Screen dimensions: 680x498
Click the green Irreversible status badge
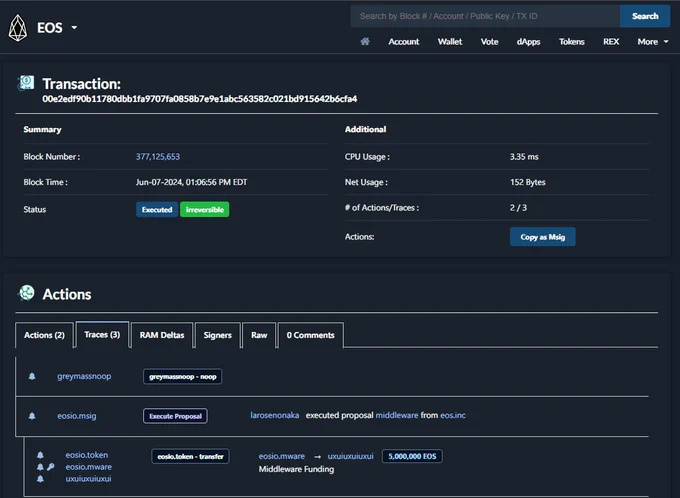(205, 210)
